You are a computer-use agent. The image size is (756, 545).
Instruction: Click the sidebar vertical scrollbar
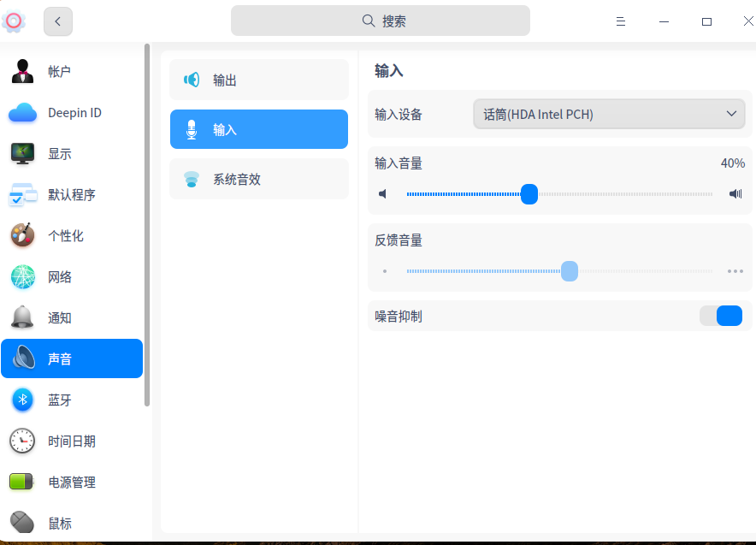147,225
